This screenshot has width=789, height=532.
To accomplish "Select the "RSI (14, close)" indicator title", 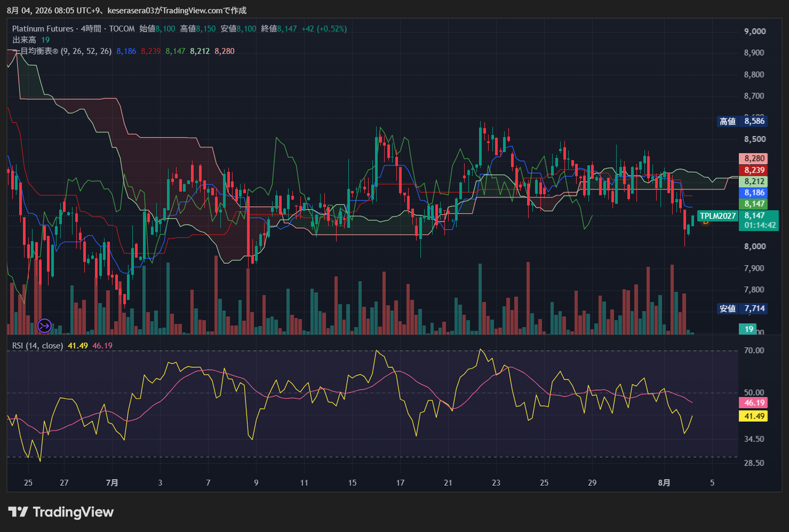I will tap(38, 346).
